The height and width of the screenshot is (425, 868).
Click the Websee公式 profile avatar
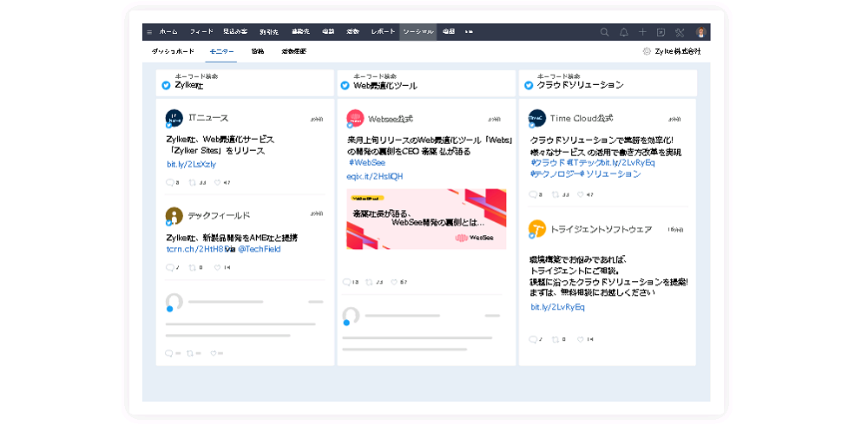[355, 118]
